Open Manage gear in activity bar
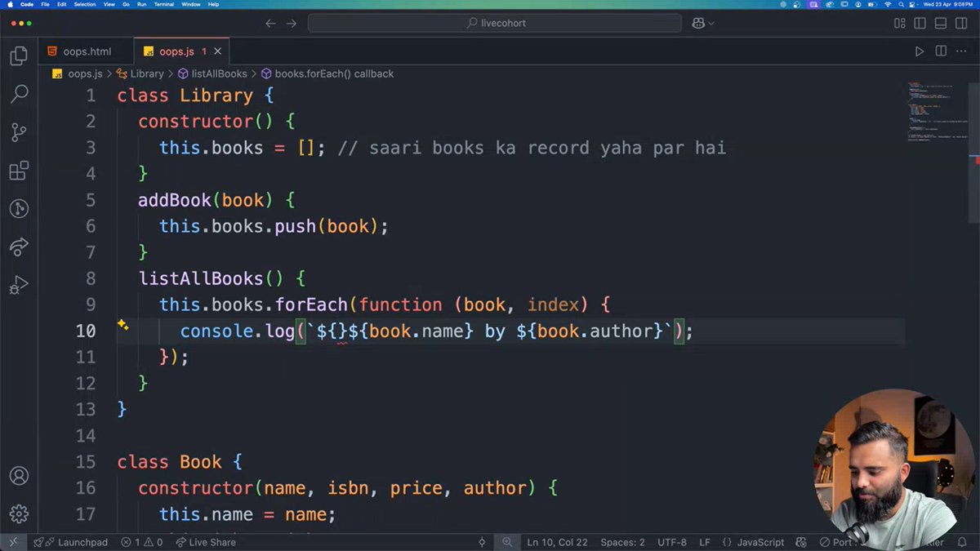 point(19,514)
